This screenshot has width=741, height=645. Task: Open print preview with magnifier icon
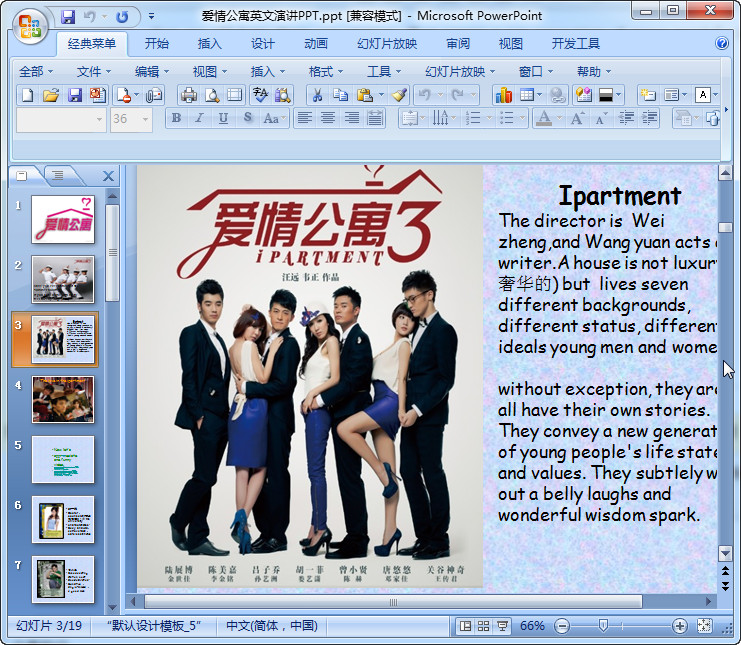coord(212,95)
